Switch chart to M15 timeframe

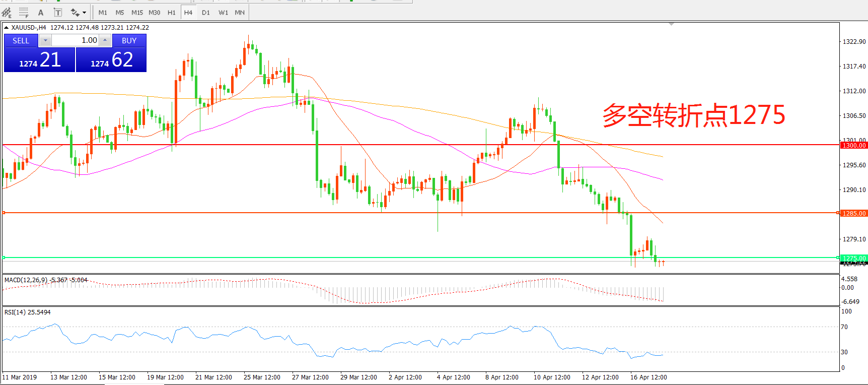[x=137, y=12]
